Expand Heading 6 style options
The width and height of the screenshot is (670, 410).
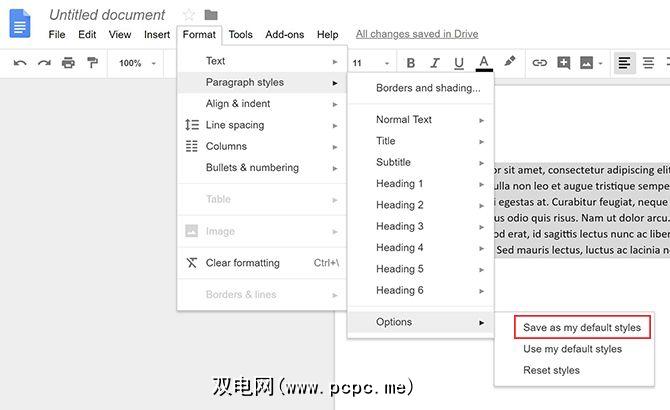pyautogui.click(x=421, y=290)
